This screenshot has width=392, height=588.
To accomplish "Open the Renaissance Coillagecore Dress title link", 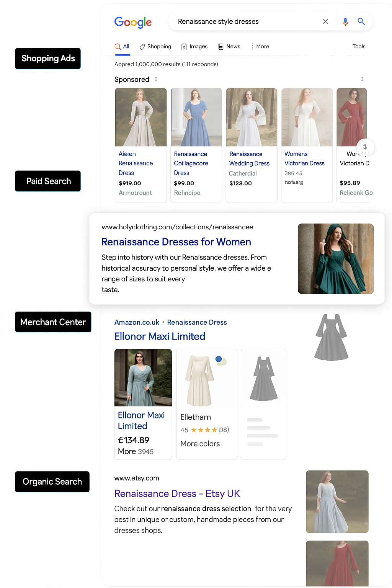I will (x=191, y=163).
